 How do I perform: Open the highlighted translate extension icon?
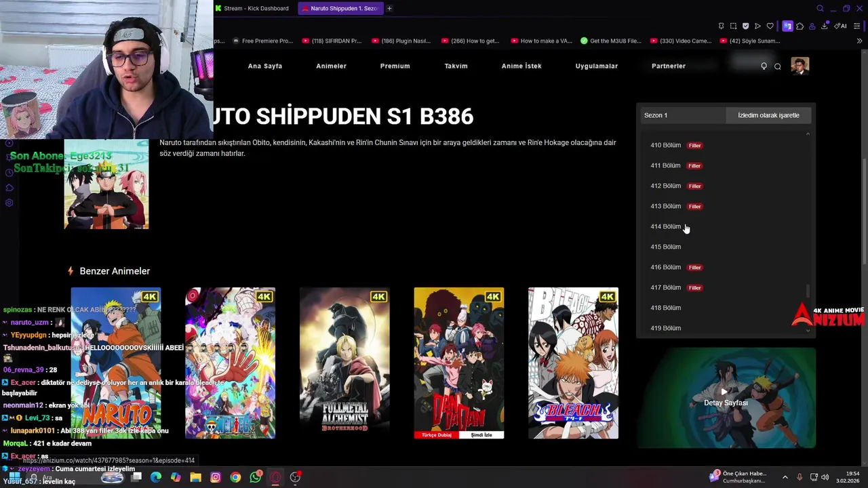click(x=787, y=26)
